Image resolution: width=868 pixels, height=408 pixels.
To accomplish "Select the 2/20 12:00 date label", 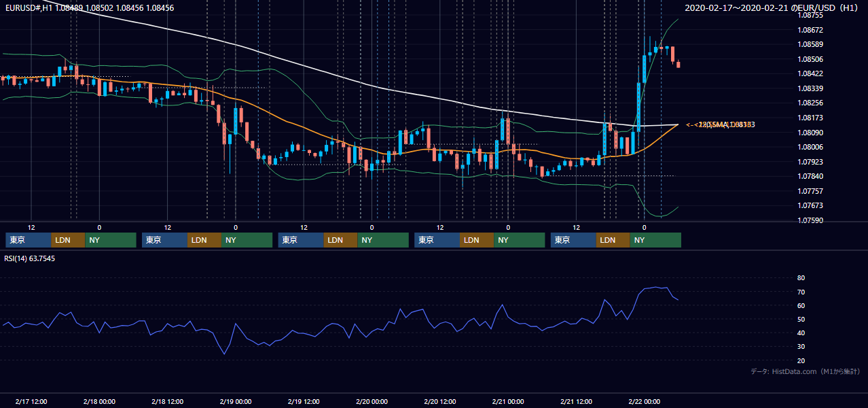I will (x=440, y=402).
